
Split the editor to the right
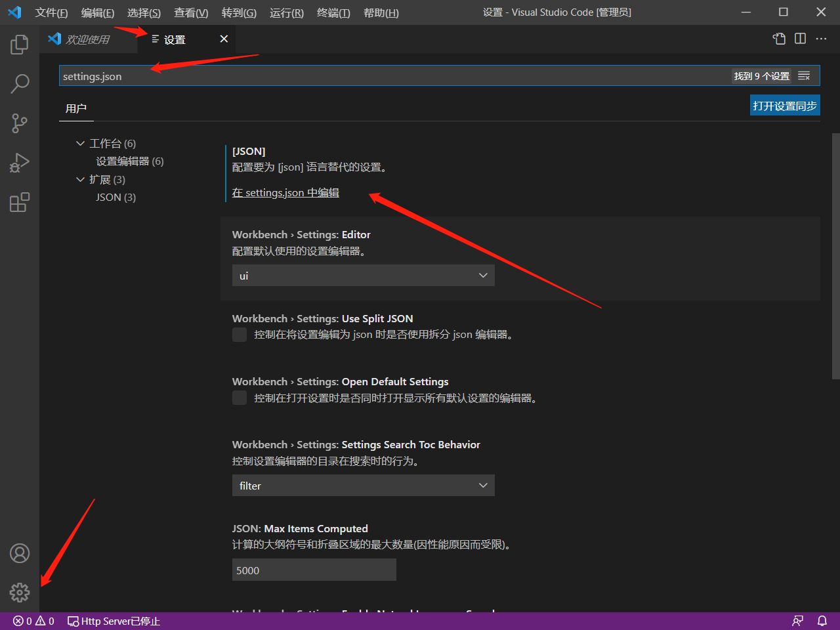800,39
